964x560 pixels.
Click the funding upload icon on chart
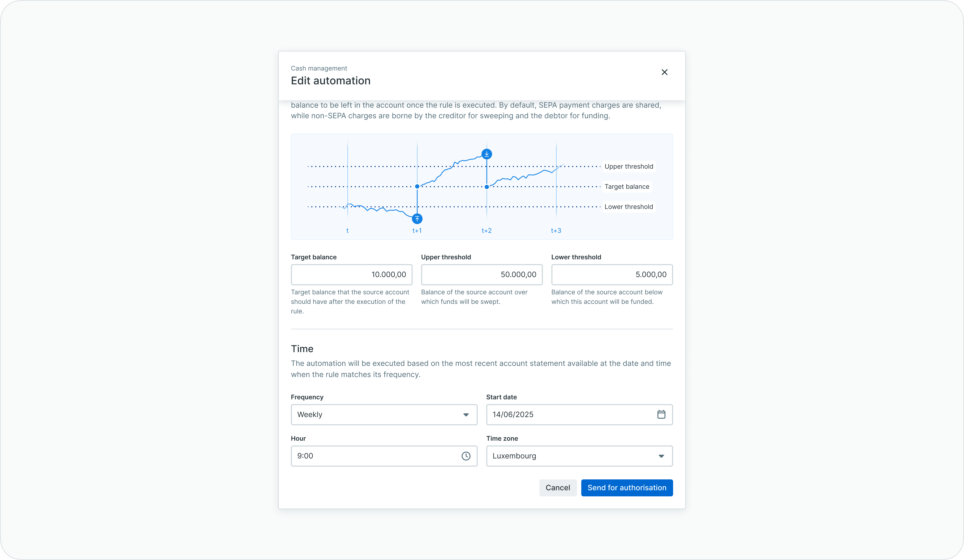[x=417, y=219]
